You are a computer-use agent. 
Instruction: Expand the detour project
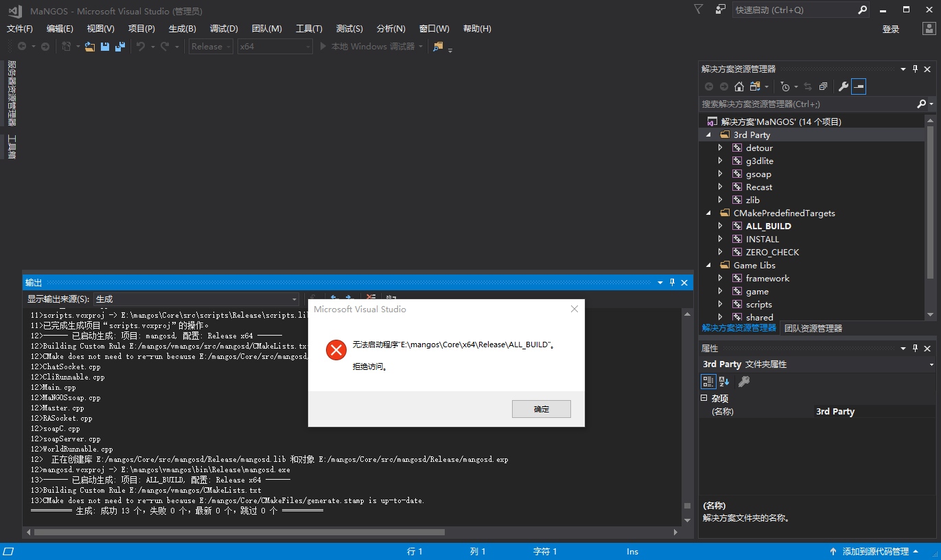pyautogui.click(x=720, y=148)
